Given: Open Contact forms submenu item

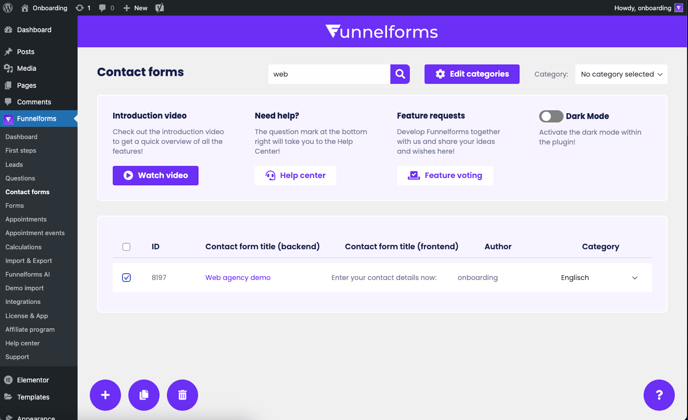Looking at the screenshot, I should (x=27, y=192).
